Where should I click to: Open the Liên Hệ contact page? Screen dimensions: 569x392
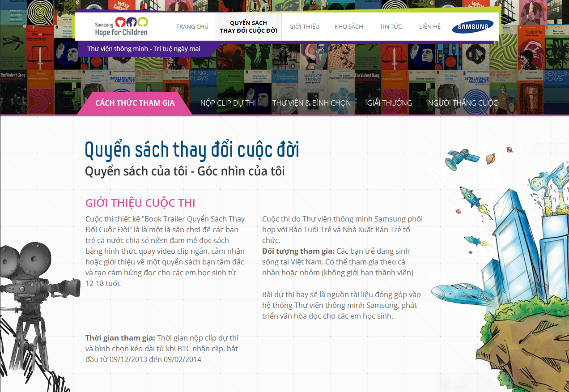[x=429, y=27]
